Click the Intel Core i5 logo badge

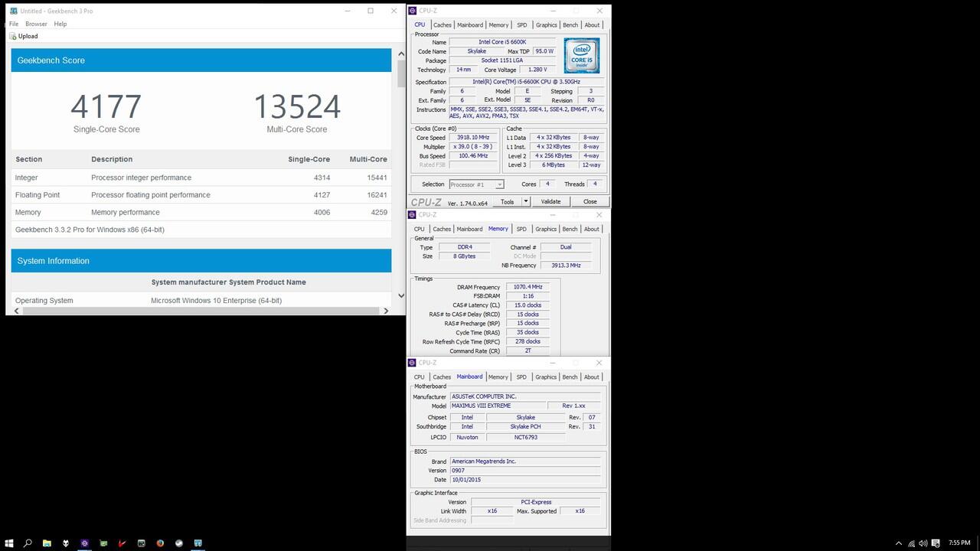pyautogui.click(x=581, y=55)
